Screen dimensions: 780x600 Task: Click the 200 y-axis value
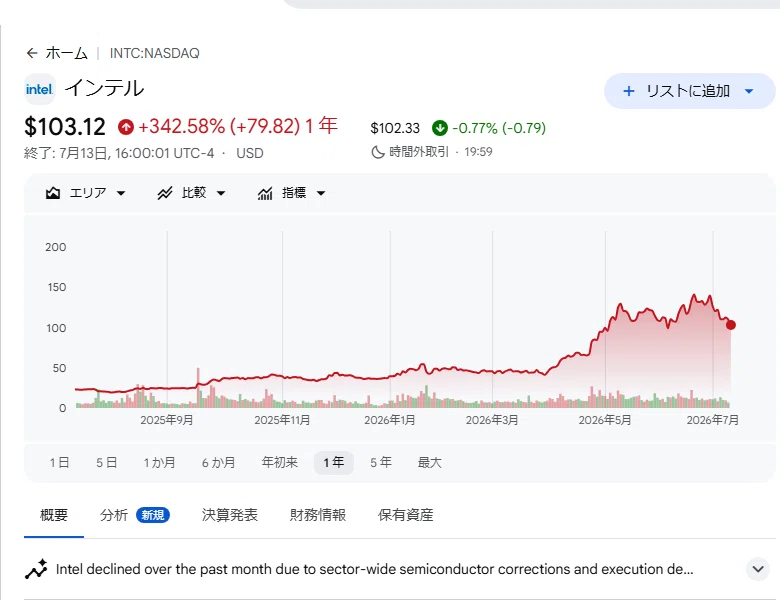pyautogui.click(x=56, y=247)
